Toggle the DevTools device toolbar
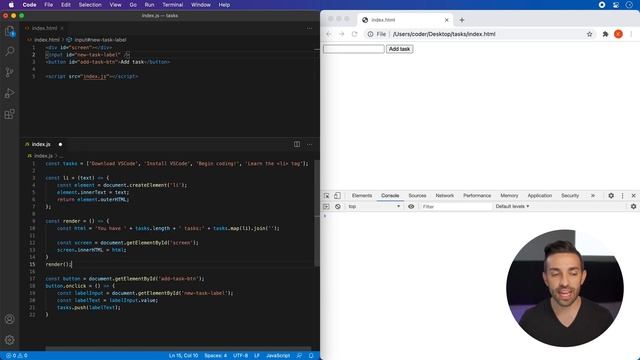Screen dimensions: 640x360 coord(337,196)
